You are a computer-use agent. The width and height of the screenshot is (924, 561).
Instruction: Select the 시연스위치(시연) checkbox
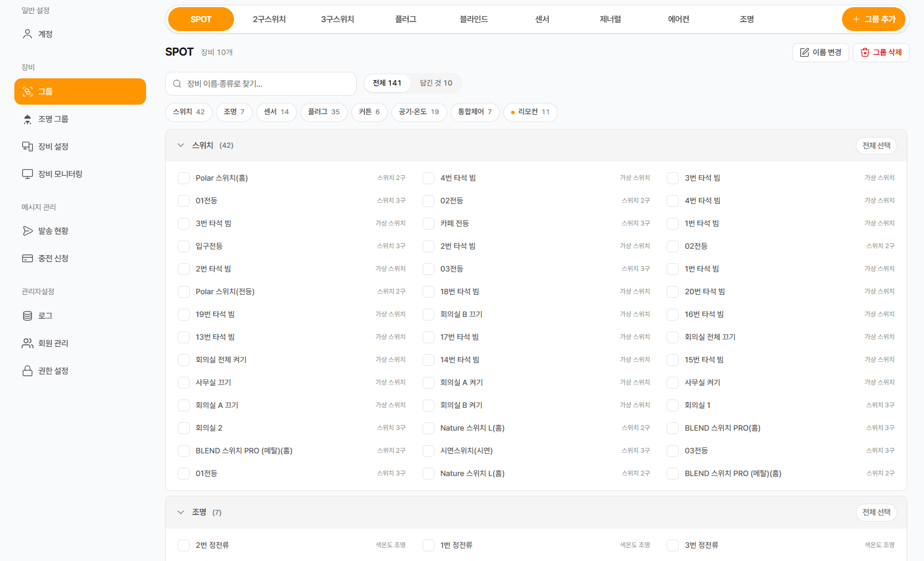point(428,451)
